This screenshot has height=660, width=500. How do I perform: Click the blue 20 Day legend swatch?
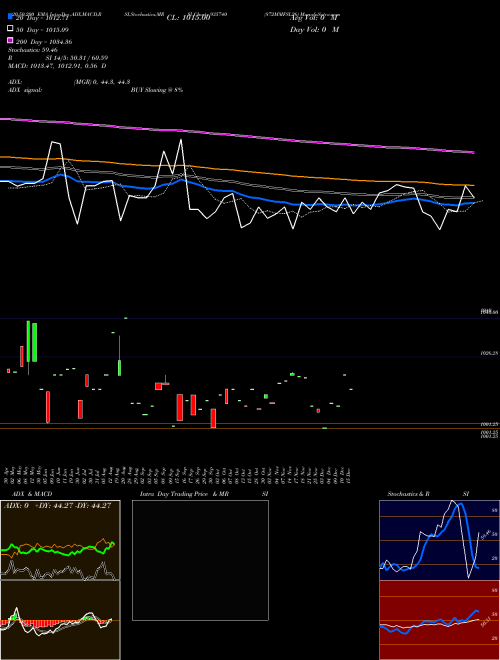pos(10,17)
